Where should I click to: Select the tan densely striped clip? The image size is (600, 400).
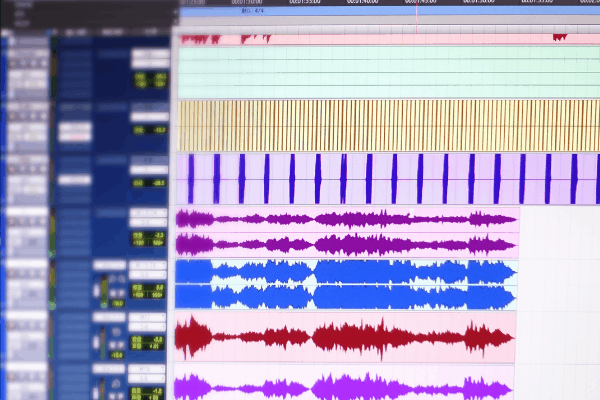click(x=389, y=126)
